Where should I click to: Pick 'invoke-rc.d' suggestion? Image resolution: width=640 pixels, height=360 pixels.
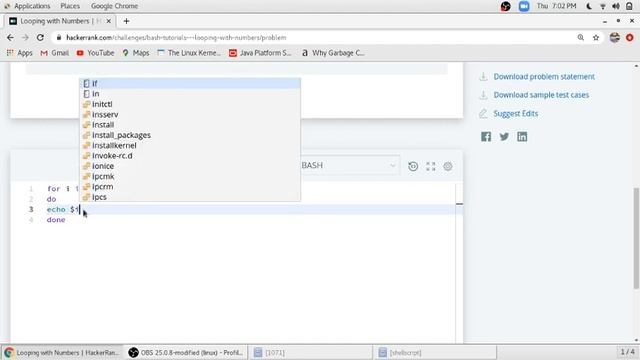[190, 156]
